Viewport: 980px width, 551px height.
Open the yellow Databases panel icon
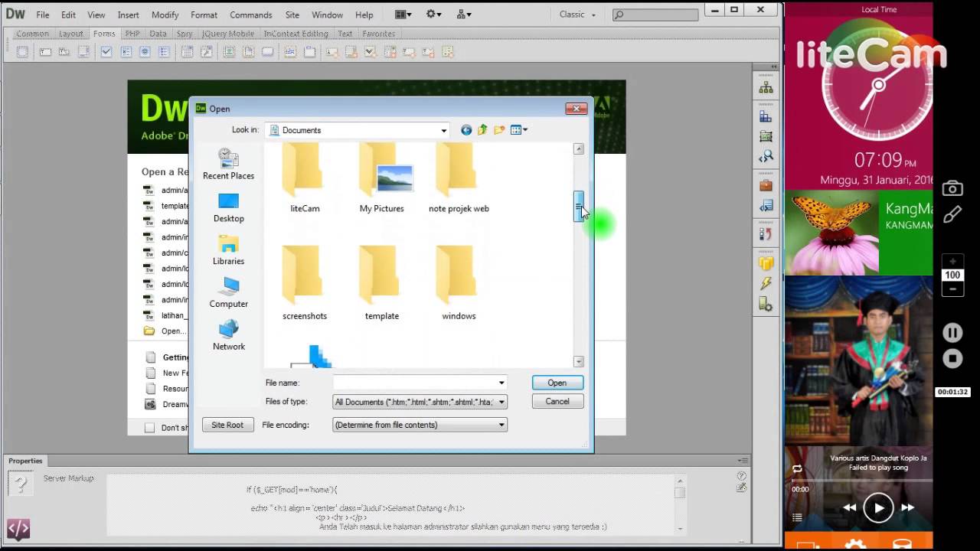pos(766,264)
